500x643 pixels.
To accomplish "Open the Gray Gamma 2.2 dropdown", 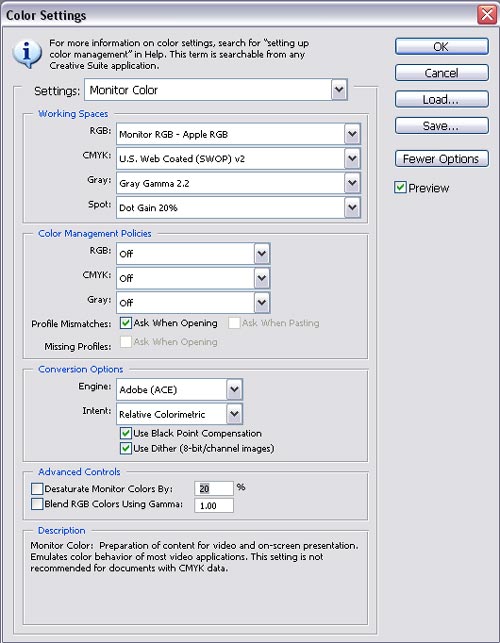I will tap(238, 183).
